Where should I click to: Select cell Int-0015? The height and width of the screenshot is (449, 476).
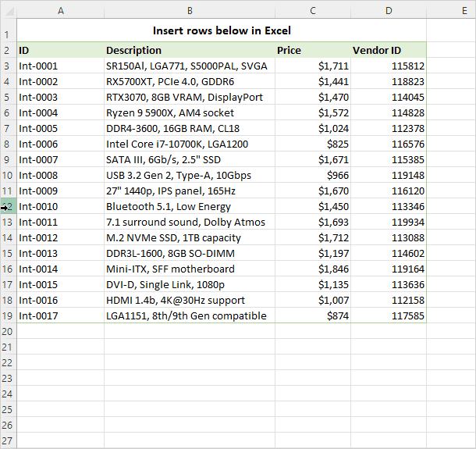click(61, 285)
